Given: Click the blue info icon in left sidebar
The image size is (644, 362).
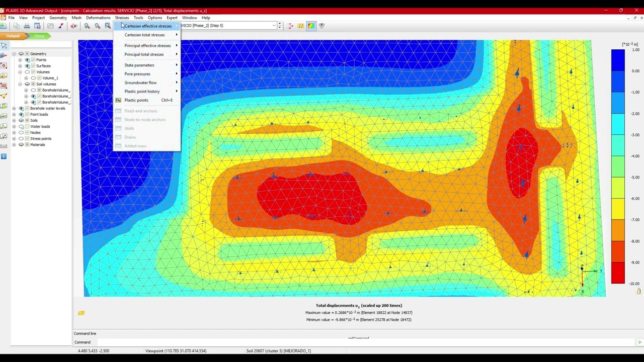Looking at the screenshot, I should [4, 156].
